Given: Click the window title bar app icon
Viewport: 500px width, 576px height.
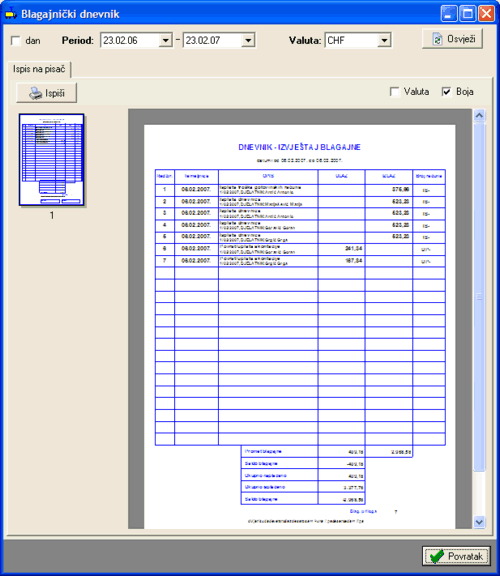Looking at the screenshot, I should tap(11, 14).
